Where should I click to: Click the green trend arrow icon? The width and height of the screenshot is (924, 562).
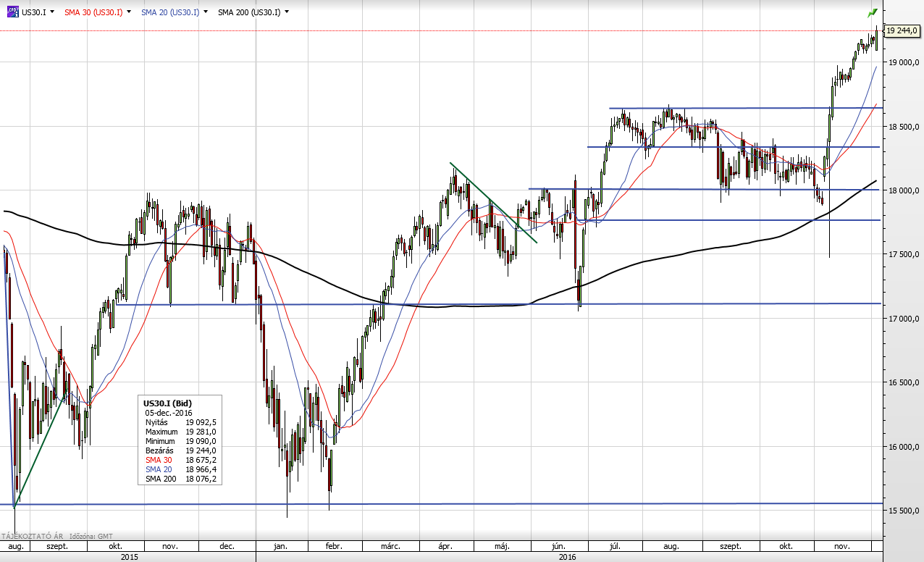872,13
